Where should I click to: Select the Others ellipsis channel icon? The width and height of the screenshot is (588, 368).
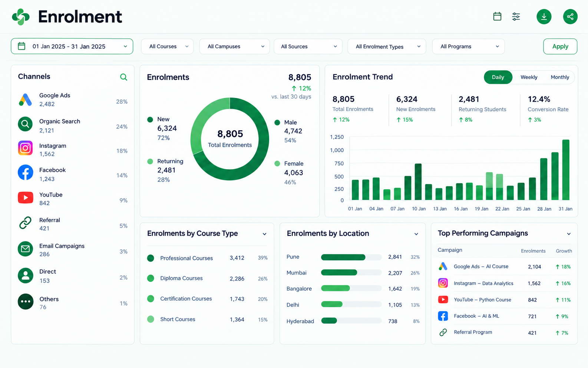26,302
